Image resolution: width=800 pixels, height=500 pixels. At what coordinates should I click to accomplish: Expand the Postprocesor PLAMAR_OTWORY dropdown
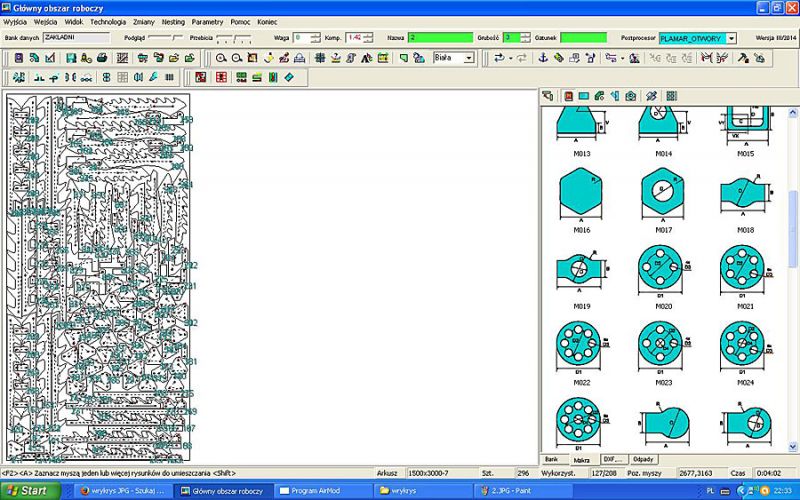(x=731, y=38)
